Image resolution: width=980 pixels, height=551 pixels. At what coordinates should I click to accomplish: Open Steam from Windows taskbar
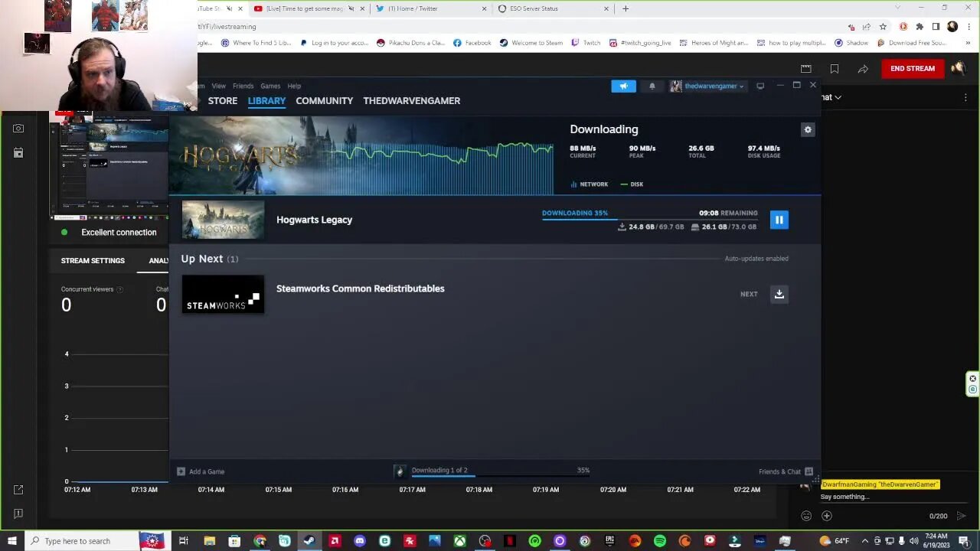pyautogui.click(x=309, y=541)
